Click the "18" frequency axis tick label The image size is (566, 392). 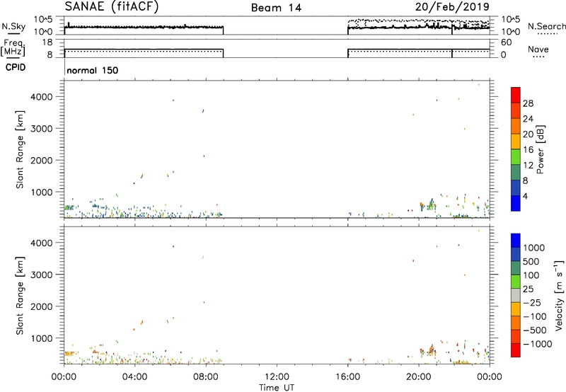tap(47, 42)
